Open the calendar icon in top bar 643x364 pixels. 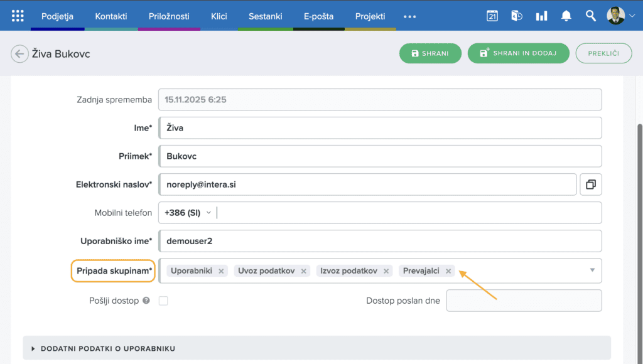(492, 16)
